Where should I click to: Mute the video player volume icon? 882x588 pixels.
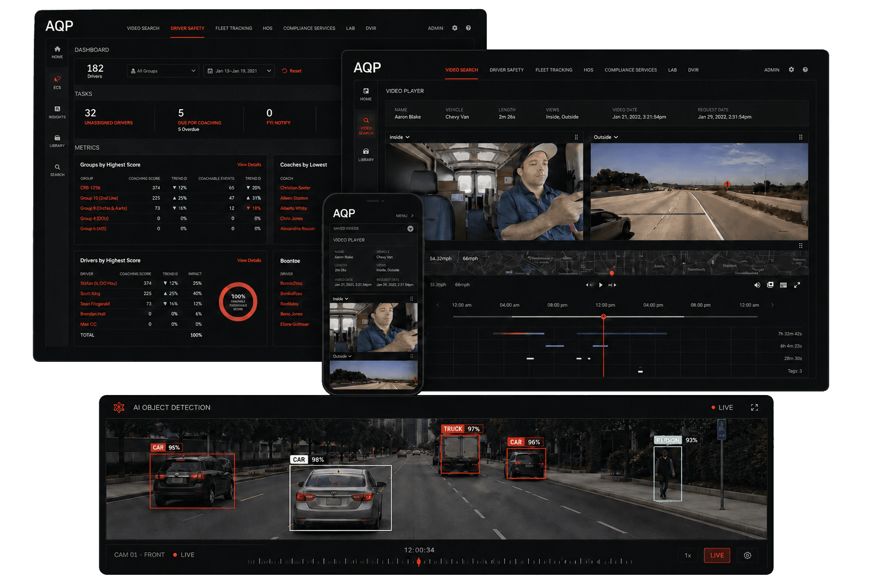[x=757, y=285]
